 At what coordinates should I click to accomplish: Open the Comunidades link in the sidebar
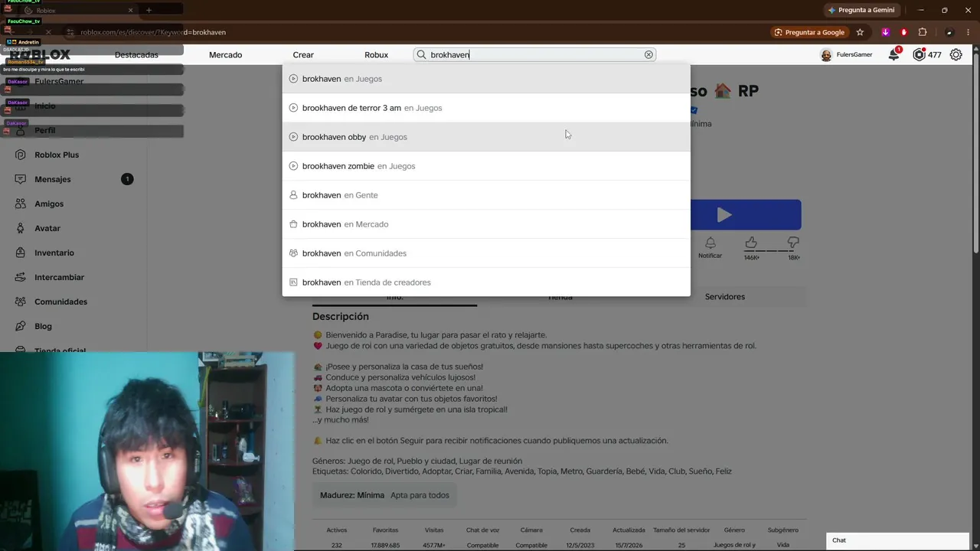[60, 302]
